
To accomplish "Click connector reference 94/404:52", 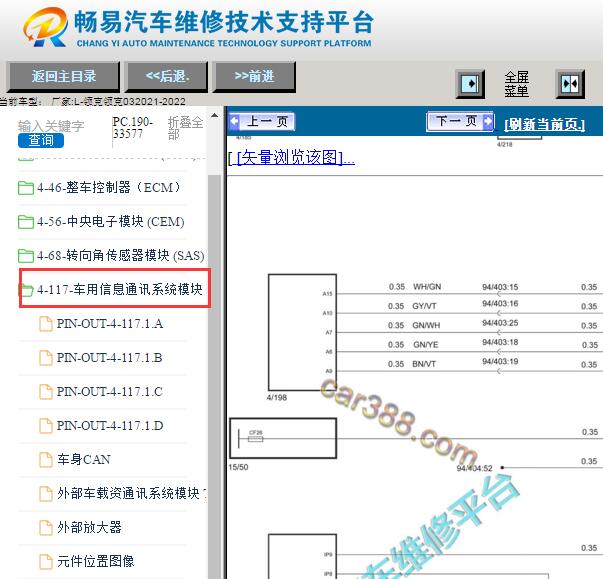I will point(474,468).
